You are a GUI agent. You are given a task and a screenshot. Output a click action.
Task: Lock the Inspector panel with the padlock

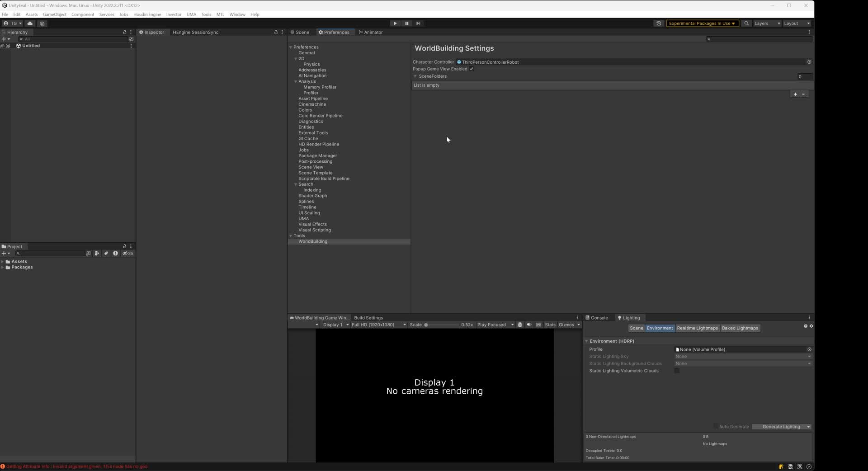(276, 32)
